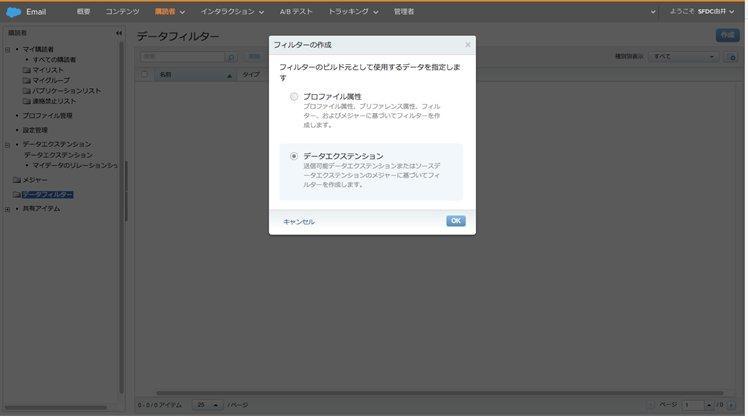Select マイデータのリレーションシップ tree item
748x417 pixels.
[x=75, y=165]
